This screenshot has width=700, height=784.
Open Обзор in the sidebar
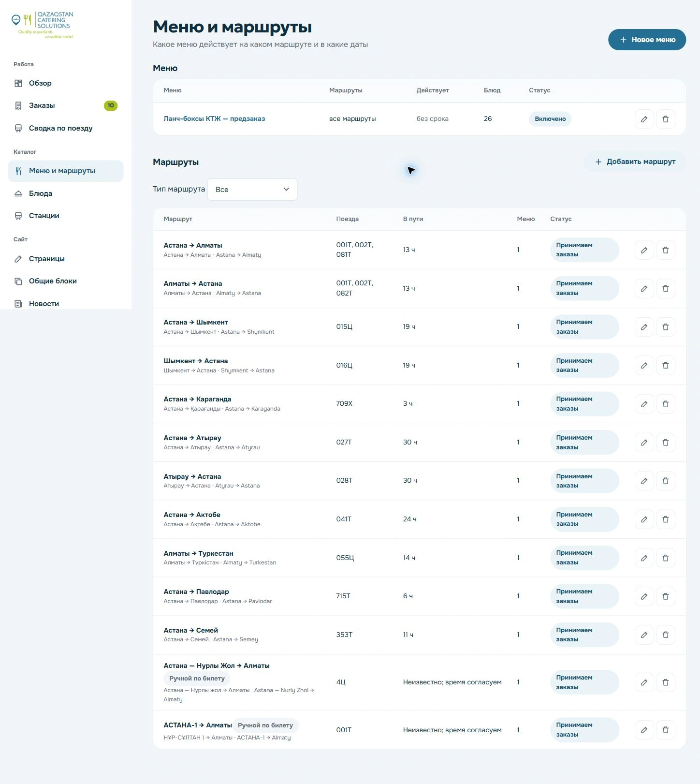[x=66, y=83]
